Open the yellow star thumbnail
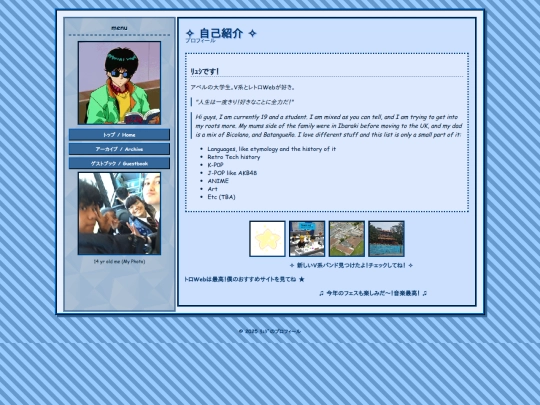The width and height of the screenshot is (540, 405). click(x=267, y=239)
